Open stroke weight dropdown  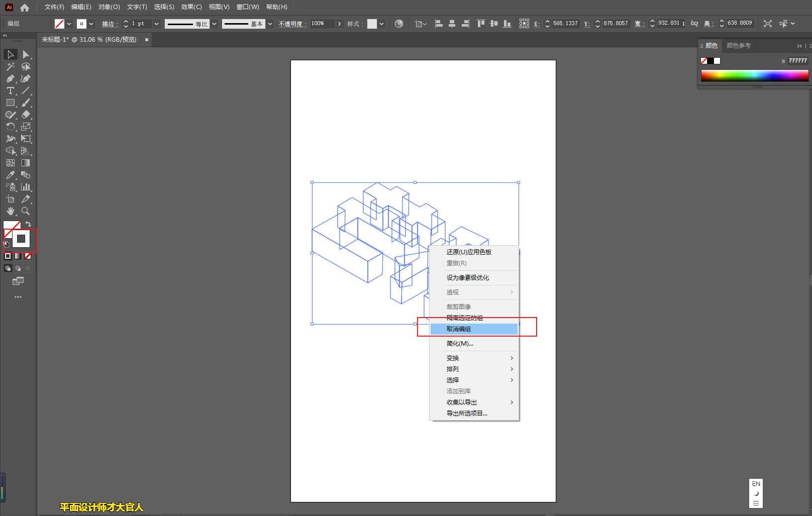156,24
